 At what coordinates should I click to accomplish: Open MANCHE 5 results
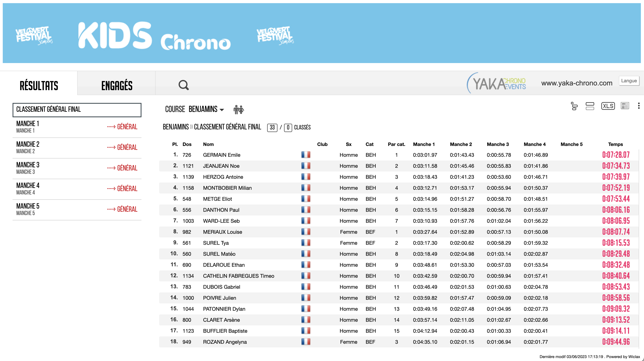(28, 209)
